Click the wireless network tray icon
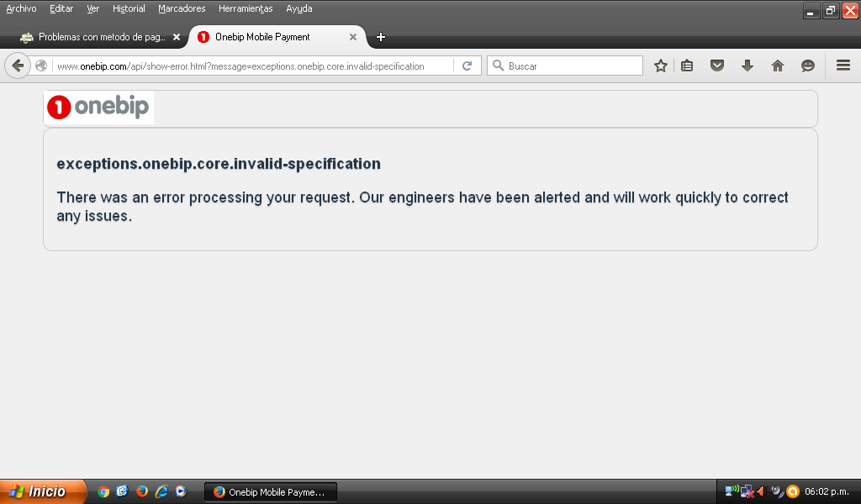 [x=732, y=491]
